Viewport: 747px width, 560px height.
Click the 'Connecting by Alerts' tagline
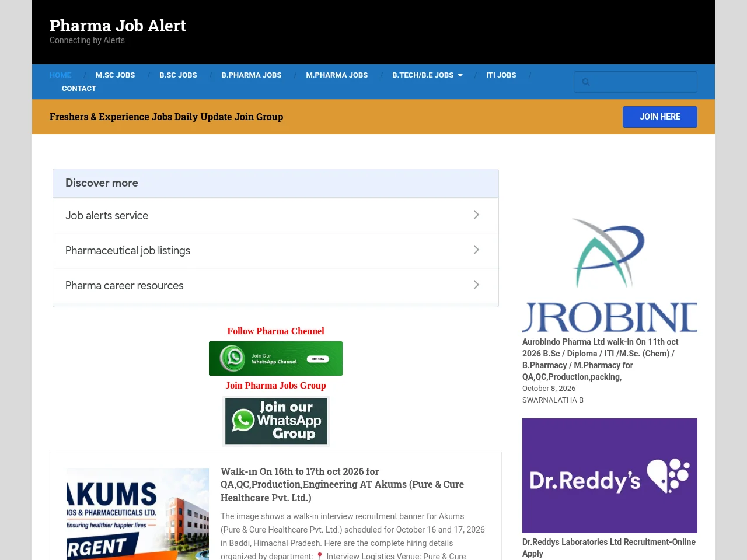click(87, 40)
